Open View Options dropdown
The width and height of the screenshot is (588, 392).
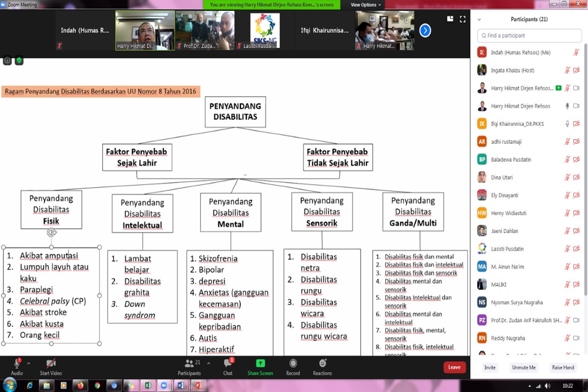click(366, 5)
